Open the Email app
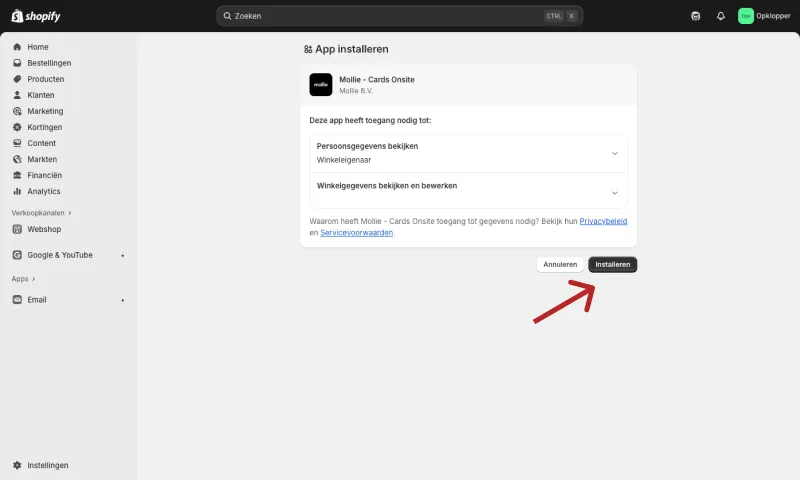 37,300
